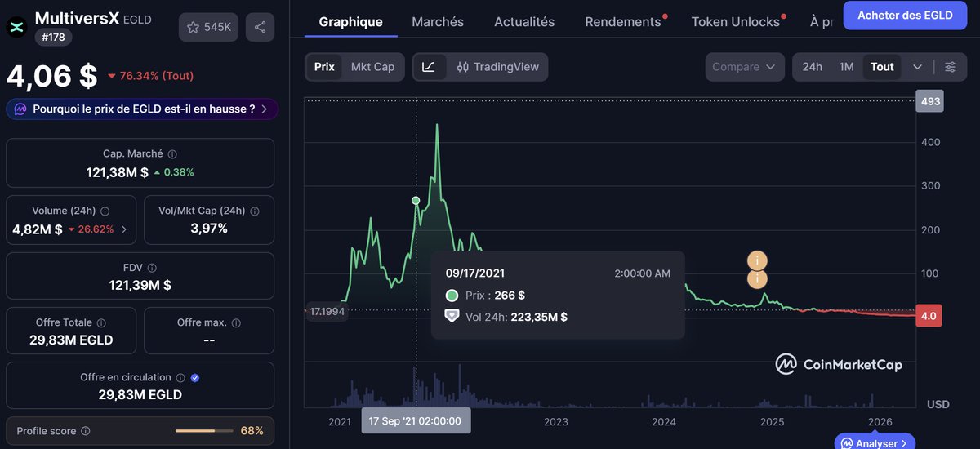Click the green data point on the price line
Image resolution: width=980 pixels, height=449 pixels.
pos(416,200)
